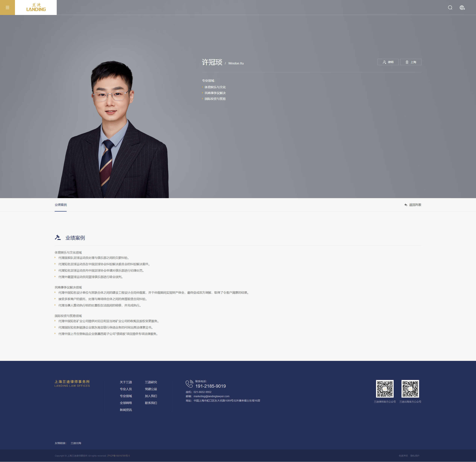Open 民商事争议解决 practice area link
Image resolution: width=476 pixels, height=462 pixels.
pyautogui.click(x=215, y=93)
